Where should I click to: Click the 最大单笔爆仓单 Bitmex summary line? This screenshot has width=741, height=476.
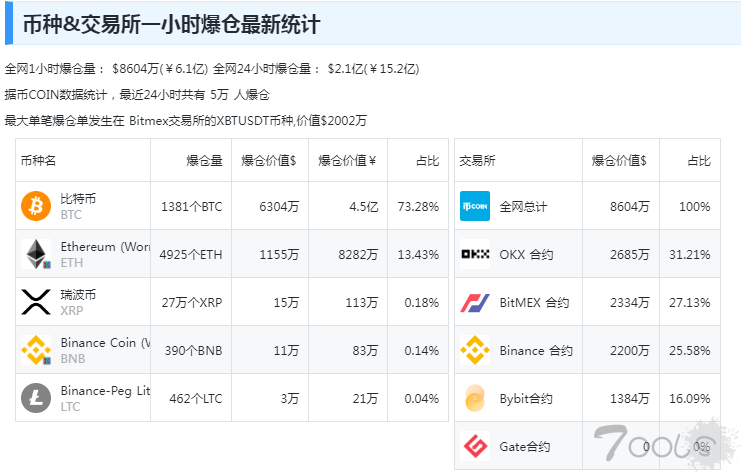tap(186, 121)
